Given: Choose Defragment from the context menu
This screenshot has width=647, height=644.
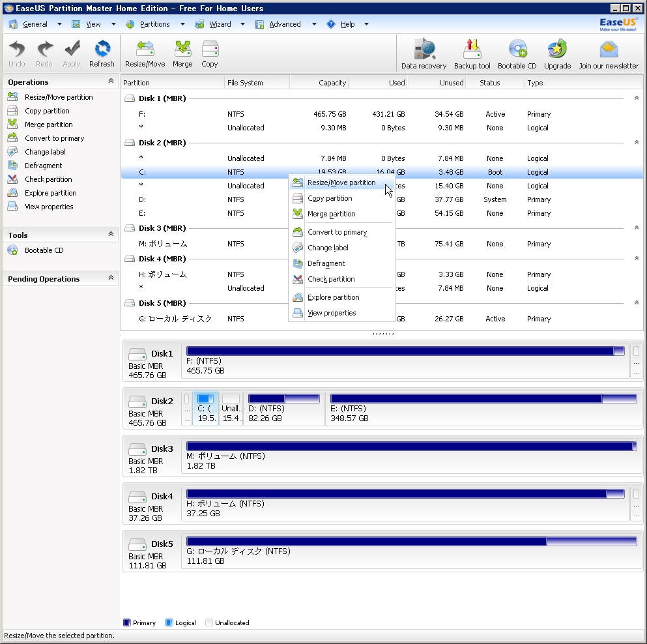Looking at the screenshot, I should [x=326, y=263].
